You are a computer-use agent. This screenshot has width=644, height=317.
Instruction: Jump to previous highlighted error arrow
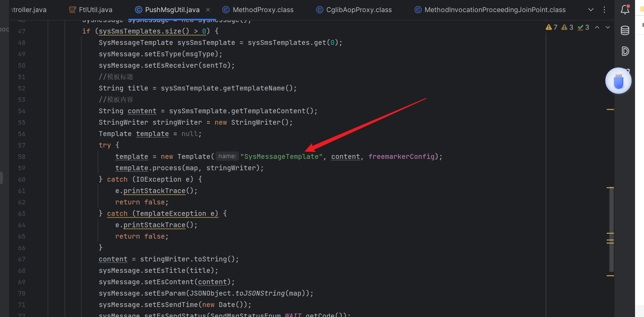(x=597, y=27)
